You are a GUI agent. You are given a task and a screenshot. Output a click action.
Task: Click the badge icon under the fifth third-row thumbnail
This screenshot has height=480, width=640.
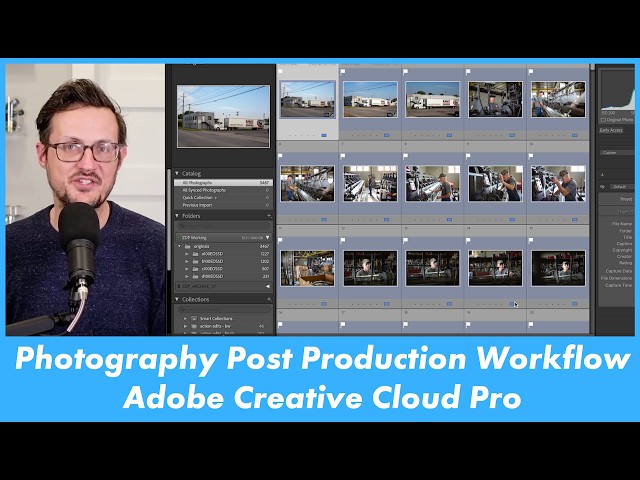[x=575, y=304]
